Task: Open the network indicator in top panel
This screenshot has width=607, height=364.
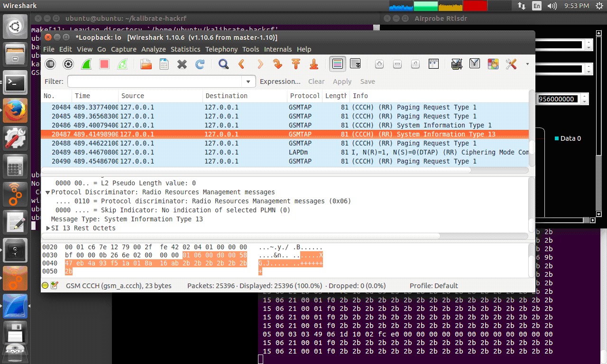Action: tap(522, 6)
